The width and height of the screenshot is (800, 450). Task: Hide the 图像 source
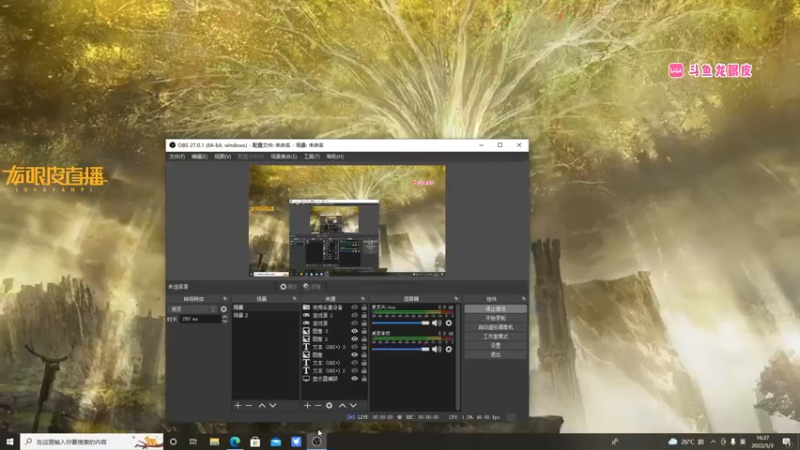click(x=355, y=355)
